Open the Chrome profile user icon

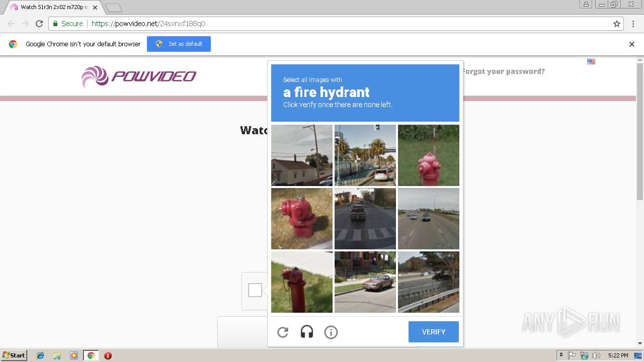click(x=586, y=4)
